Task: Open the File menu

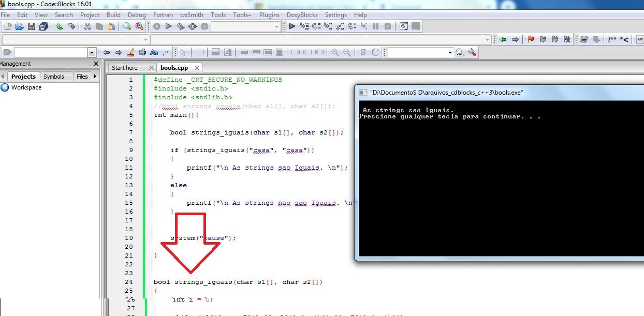Action: coord(5,15)
